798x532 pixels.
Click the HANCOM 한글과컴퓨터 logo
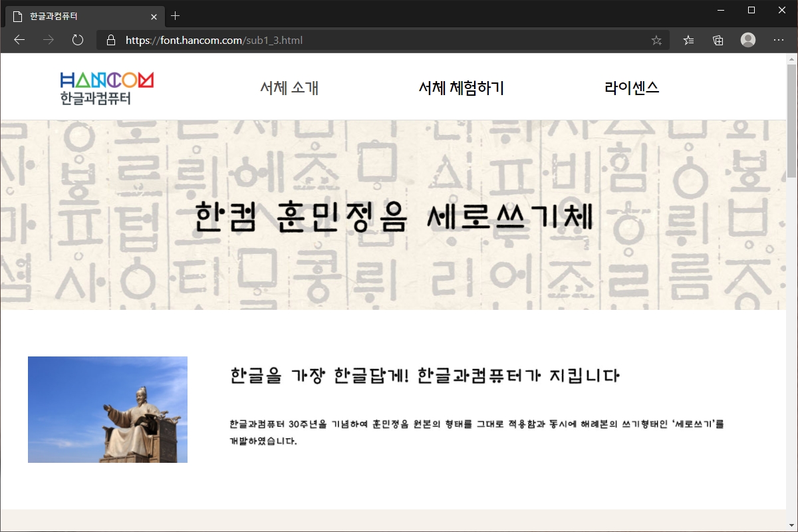point(107,88)
